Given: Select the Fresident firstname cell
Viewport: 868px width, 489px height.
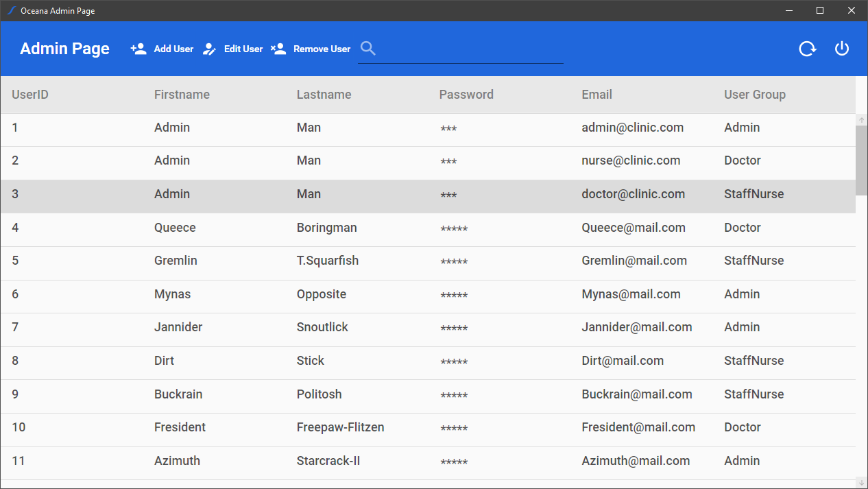Looking at the screenshot, I should click(180, 427).
